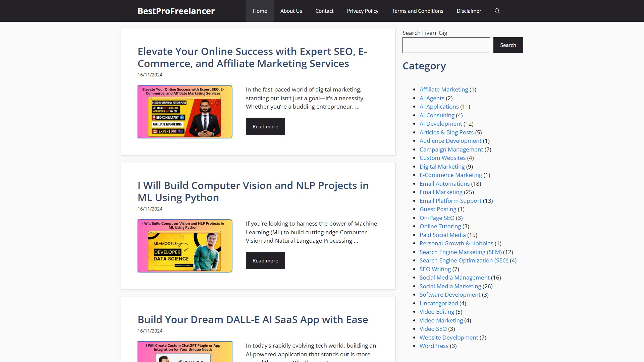644x362 pixels.
Task: Open the Disclaimer menu item
Action: point(469,11)
